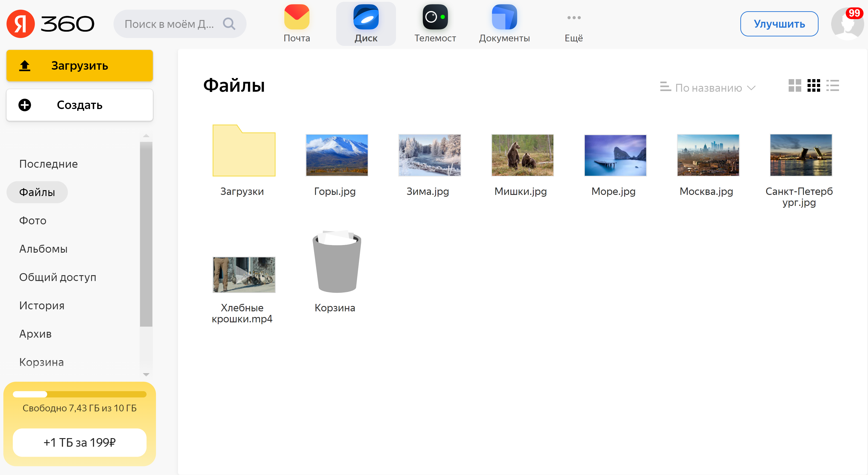Open Корзина in the sidebar
Image resolution: width=868 pixels, height=475 pixels.
click(41, 362)
